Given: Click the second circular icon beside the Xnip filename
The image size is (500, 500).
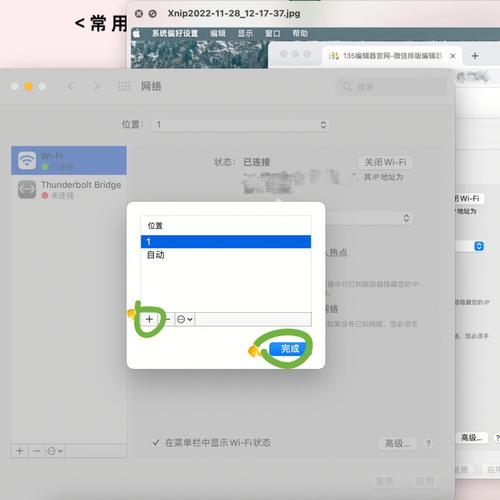Looking at the screenshot, I should (152, 14).
